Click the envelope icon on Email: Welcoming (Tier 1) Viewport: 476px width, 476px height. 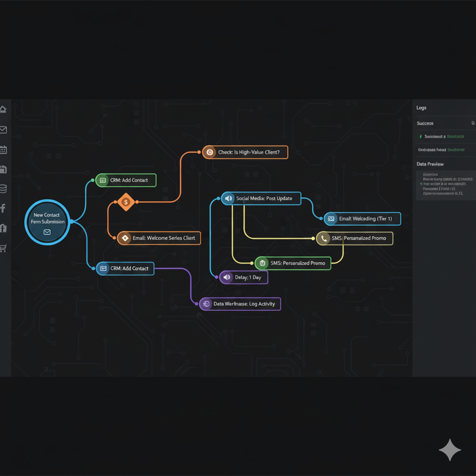point(331,218)
